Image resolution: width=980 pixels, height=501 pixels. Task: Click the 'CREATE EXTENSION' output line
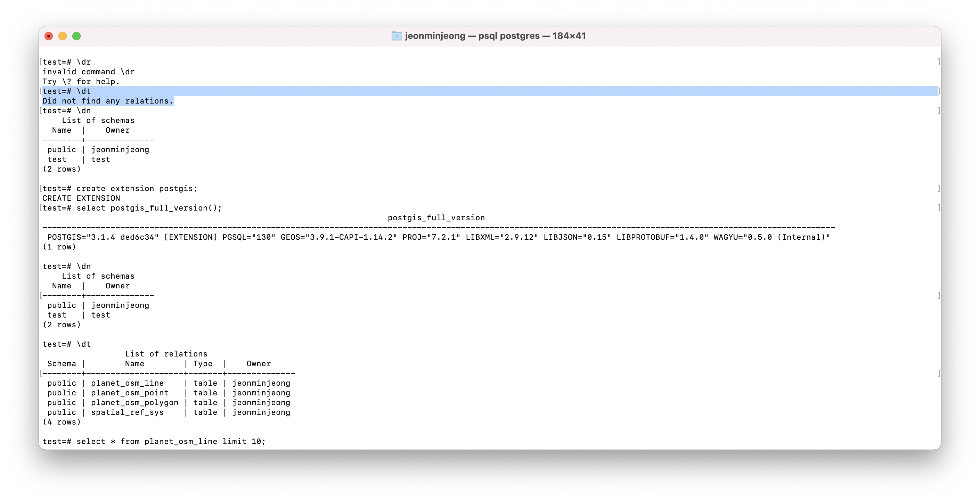pyautogui.click(x=81, y=198)
